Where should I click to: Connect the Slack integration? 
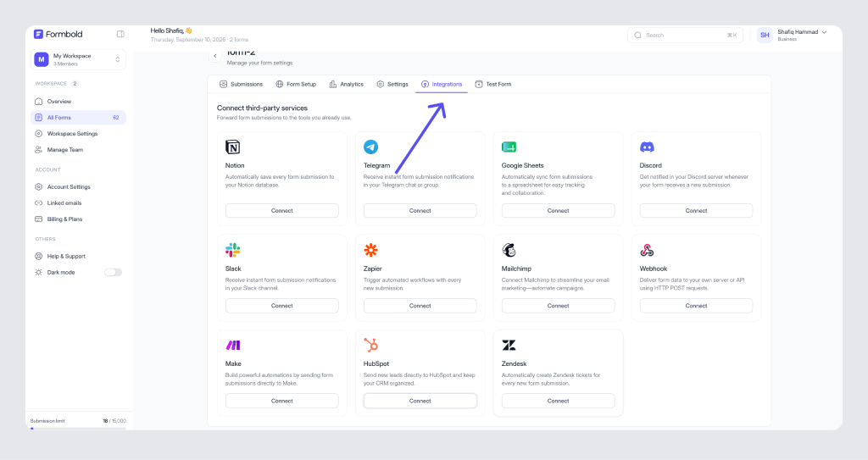tap(281, 306)
